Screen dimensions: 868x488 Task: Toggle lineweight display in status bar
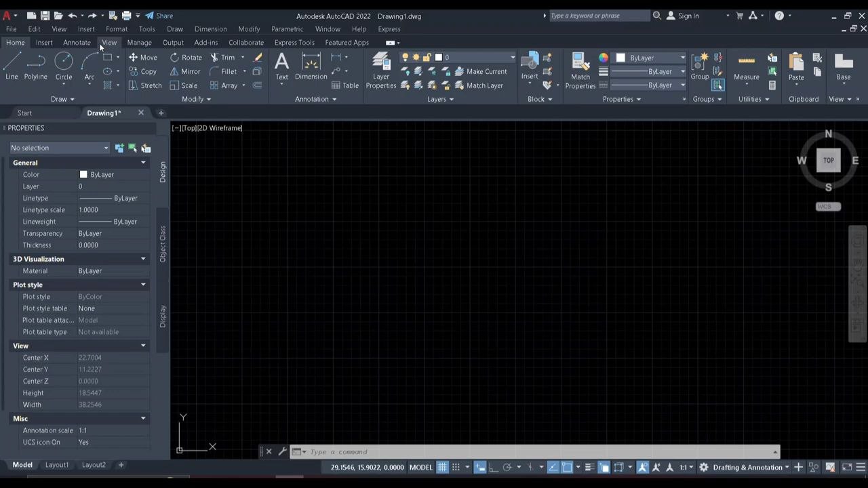pos(589,467)
